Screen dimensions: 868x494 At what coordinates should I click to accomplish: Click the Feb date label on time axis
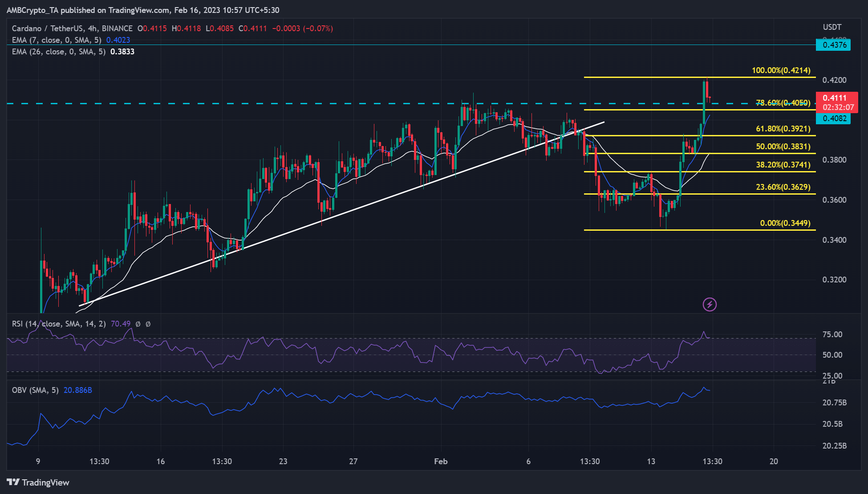coord(441,461)
